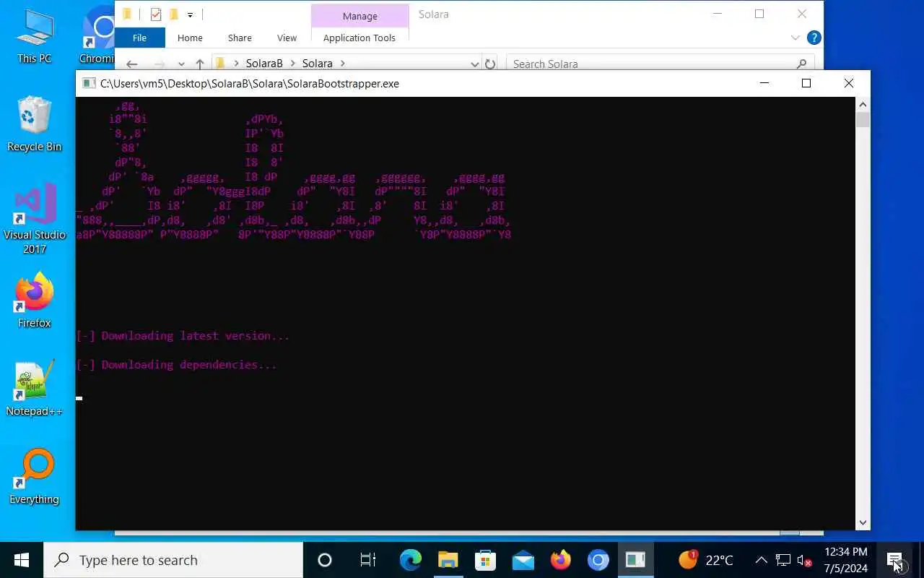Switch to the View ribbon tab
The width and height of the screenshot is (924, 578).
coord(287,38)
